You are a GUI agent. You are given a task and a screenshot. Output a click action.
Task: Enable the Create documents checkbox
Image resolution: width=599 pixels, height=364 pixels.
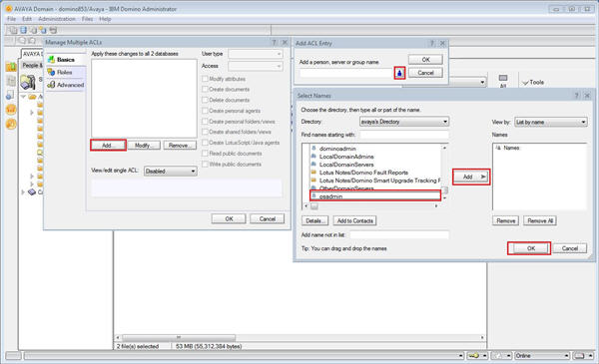coord(205,89)
